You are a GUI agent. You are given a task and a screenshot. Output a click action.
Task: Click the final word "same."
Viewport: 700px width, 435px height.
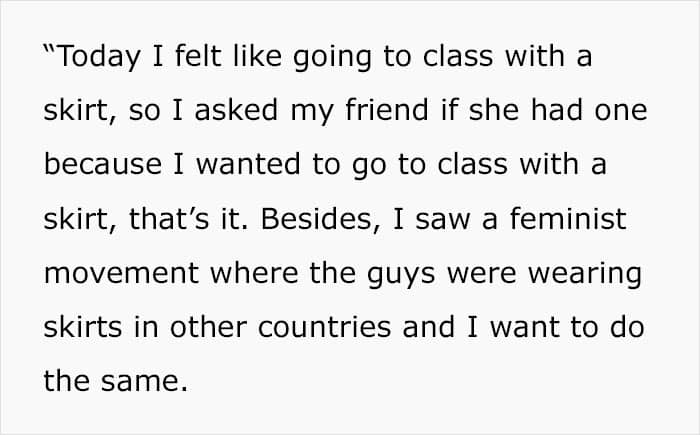pyautogui.click(x=144, y=383)
